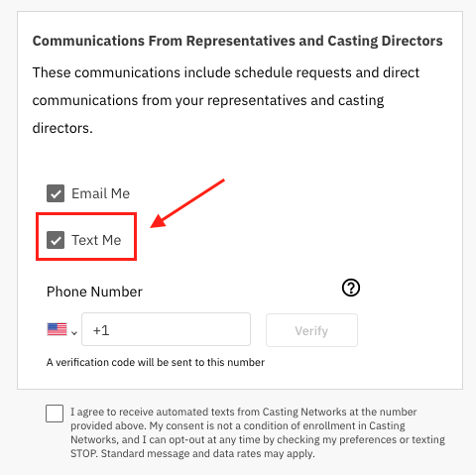This screenshot has width=476, height=475.
Task: Click the consent agreement paragraph text
Action: [258, 432]
